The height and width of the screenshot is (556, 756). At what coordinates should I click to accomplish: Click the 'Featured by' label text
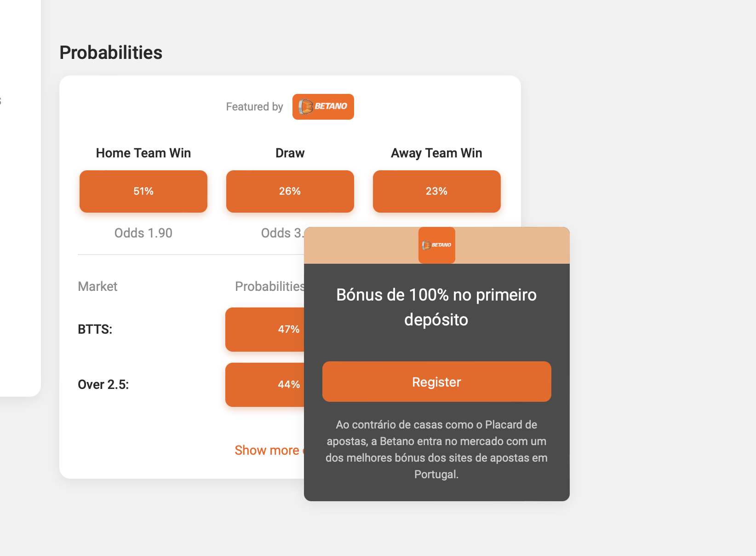(x=254, y=106)
